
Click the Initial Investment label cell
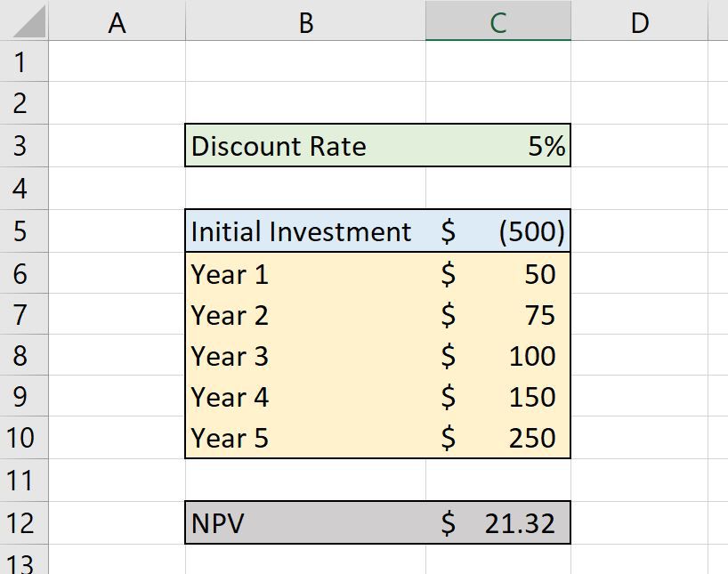click(x=305, y=230)
